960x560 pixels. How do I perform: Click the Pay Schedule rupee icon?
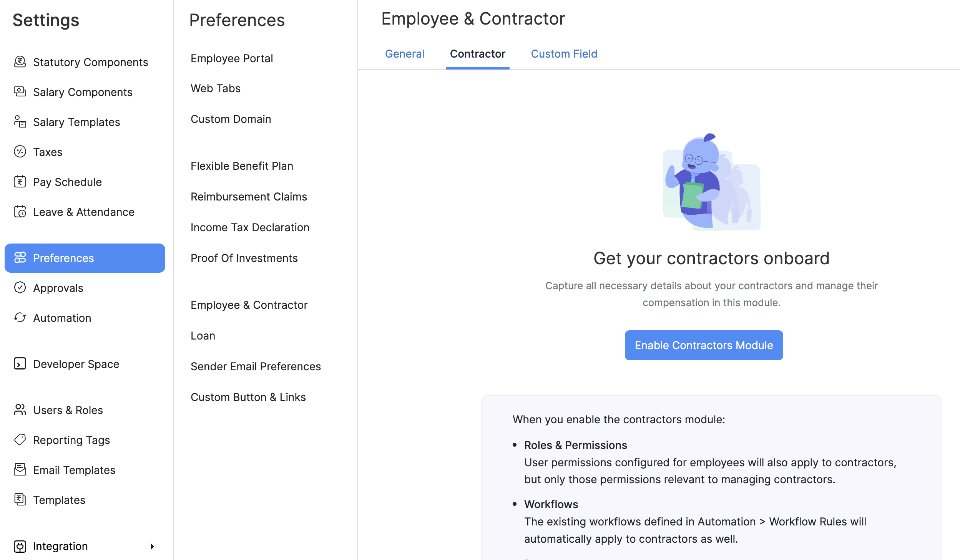pos(20,182)
